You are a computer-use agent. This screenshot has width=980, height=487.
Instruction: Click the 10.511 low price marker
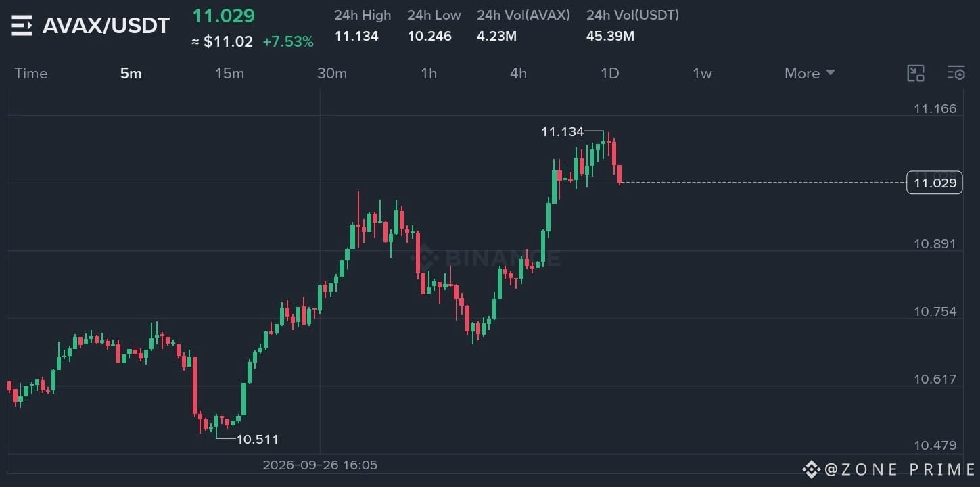[x=257, y=440]
